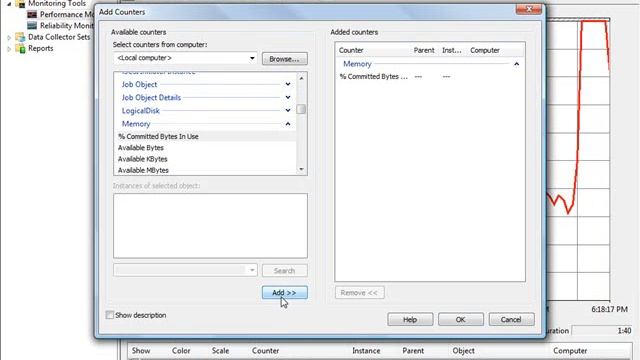Click the Object column in the background legend

point(463,351)
